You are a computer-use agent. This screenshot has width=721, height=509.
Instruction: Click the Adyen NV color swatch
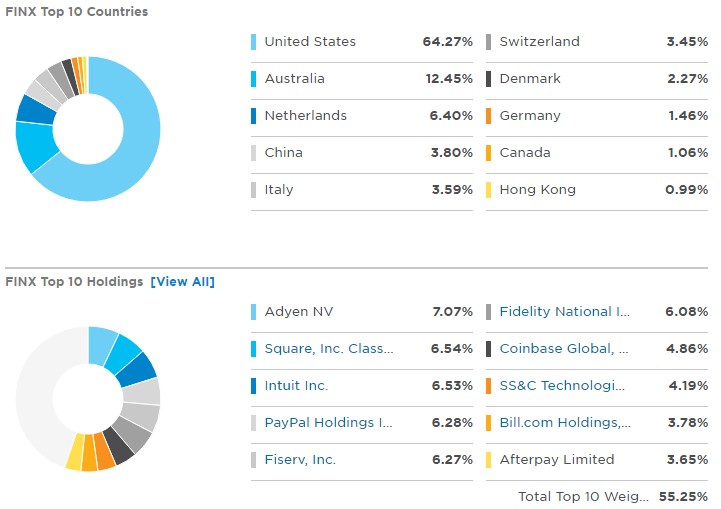click(253, 312)
